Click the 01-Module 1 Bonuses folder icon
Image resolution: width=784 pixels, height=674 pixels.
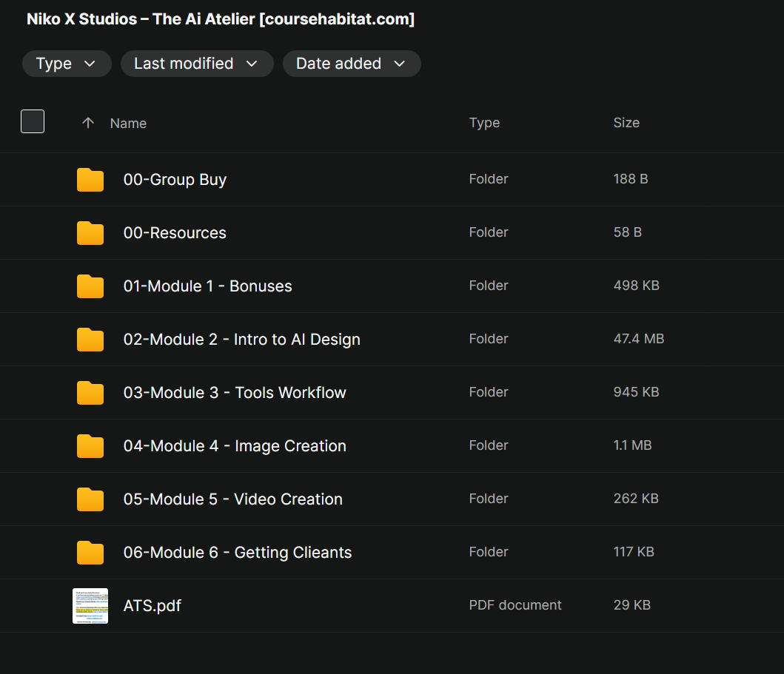point(90,286)
